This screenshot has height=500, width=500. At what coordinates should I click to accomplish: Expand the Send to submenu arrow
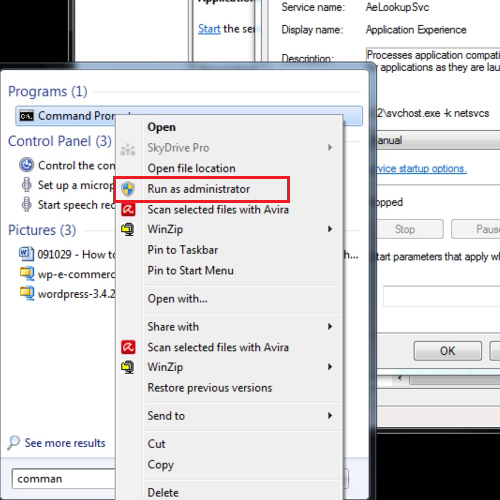330,415
